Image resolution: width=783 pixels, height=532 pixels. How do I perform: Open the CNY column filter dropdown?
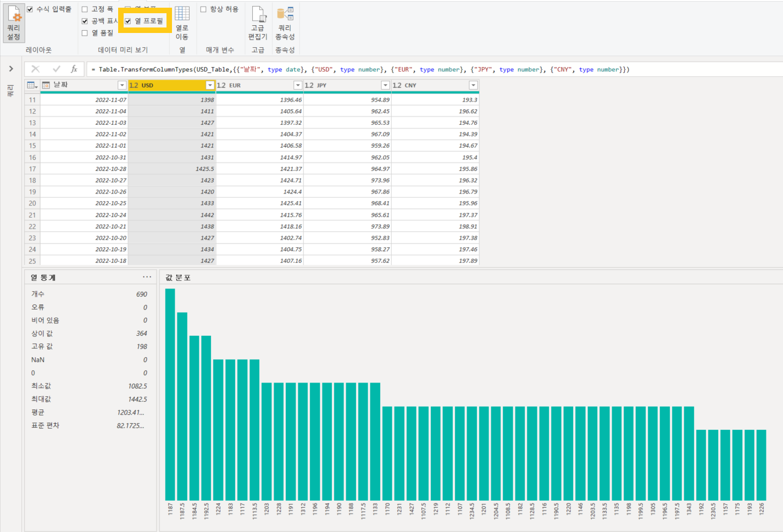click(x=473, y=85)
